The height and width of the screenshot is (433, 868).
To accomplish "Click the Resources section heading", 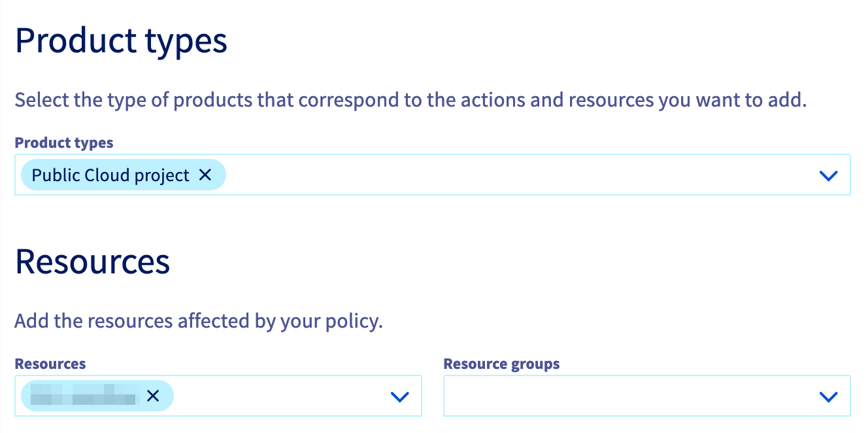I will point(92,261).
